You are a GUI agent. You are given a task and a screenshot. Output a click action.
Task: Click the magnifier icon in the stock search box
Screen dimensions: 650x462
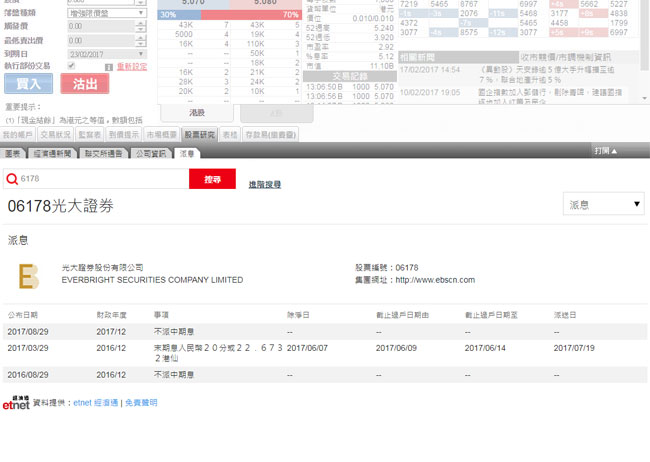pos(12,179)
